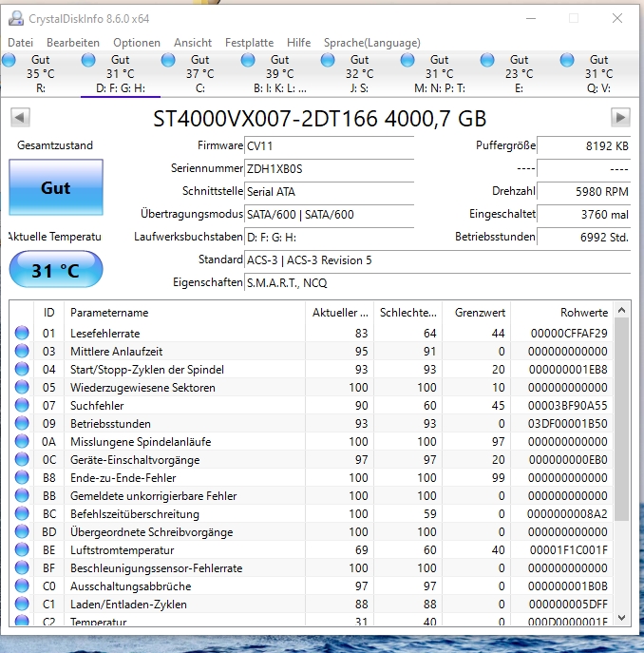Click the Schnittstelle field Serial ATA
This screenshot has height=653, width=644.
[329, 192]
